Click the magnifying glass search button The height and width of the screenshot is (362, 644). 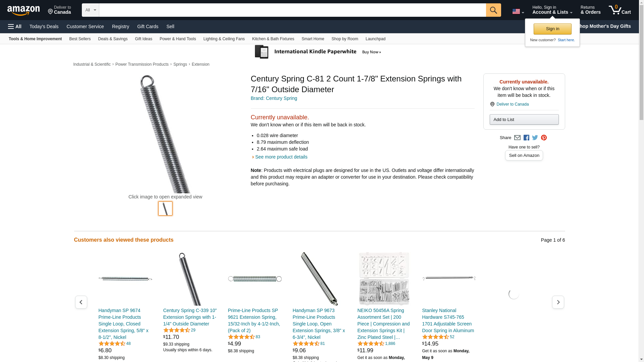pos(493,10)
